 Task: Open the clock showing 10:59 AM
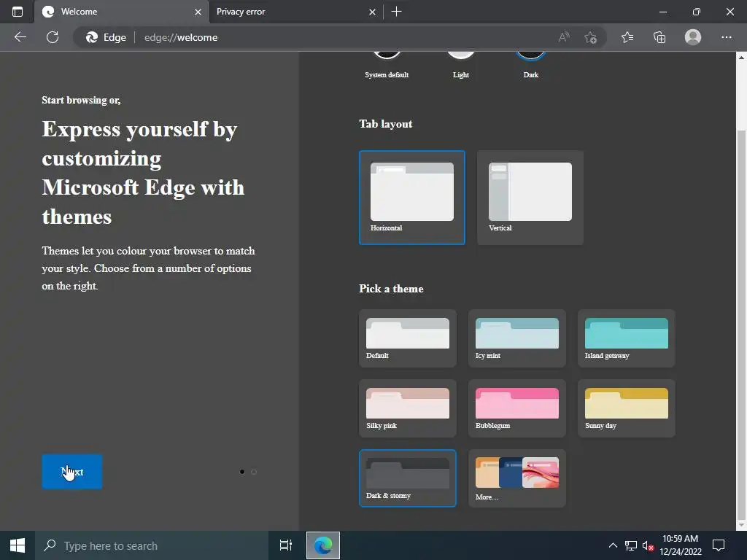(681, 545)
